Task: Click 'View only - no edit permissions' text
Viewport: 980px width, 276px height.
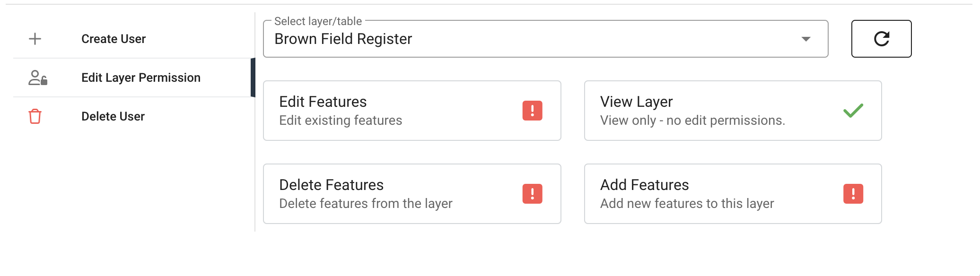Action: [692, 121]
